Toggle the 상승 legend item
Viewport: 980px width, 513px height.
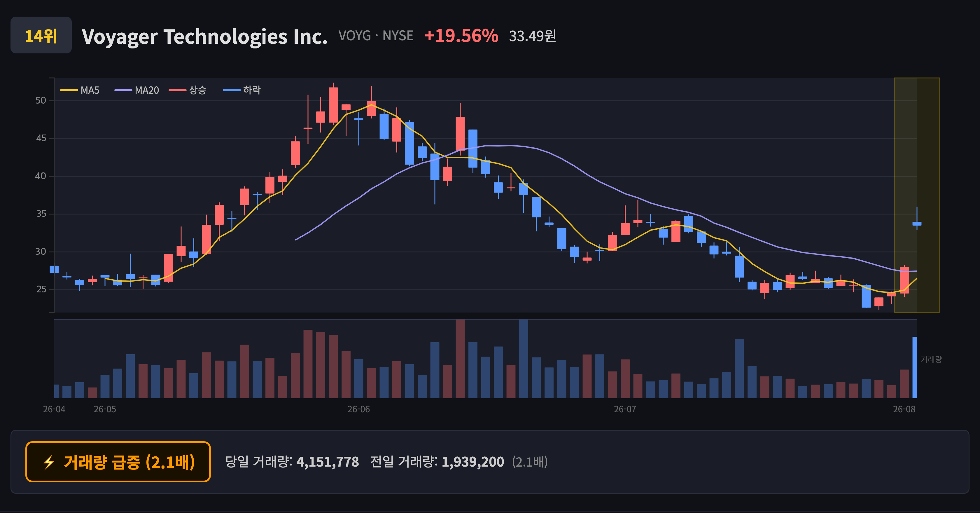coord(188,90)
